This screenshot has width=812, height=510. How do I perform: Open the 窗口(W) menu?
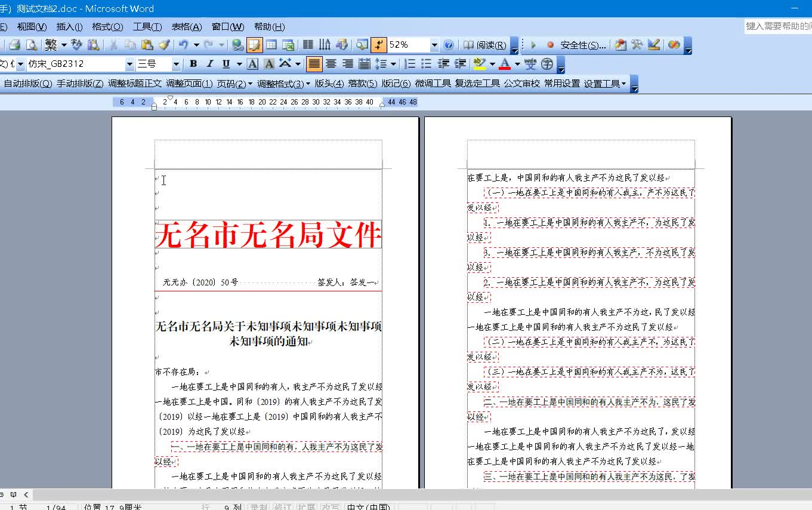pos(228,26)
